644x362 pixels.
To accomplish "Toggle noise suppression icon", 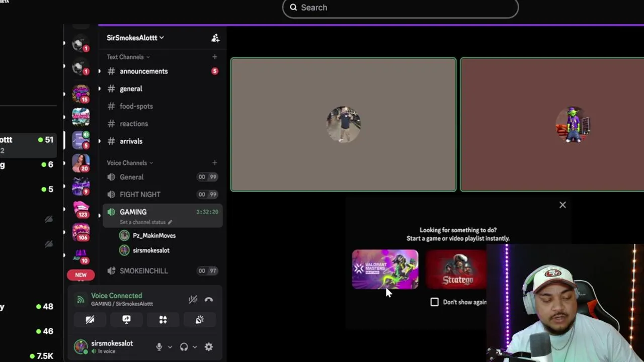I will [193, 300].
